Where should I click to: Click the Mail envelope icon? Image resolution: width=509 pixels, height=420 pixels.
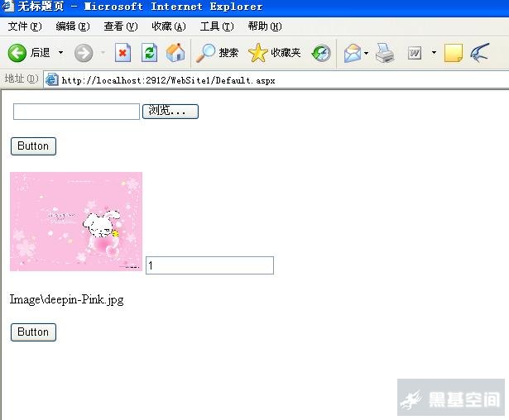[x=353, y=53]
